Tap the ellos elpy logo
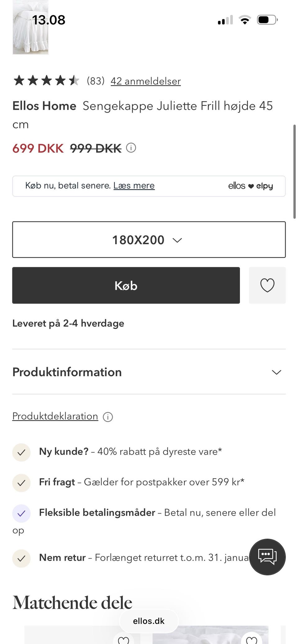Screen dimensions: 298x644 pos(250,186)
